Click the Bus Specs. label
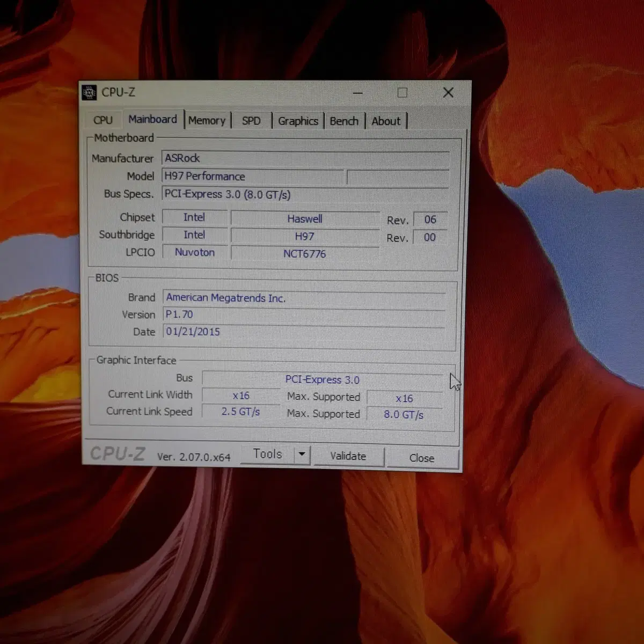This screenshot has width=644, height=644. [129, 194]
